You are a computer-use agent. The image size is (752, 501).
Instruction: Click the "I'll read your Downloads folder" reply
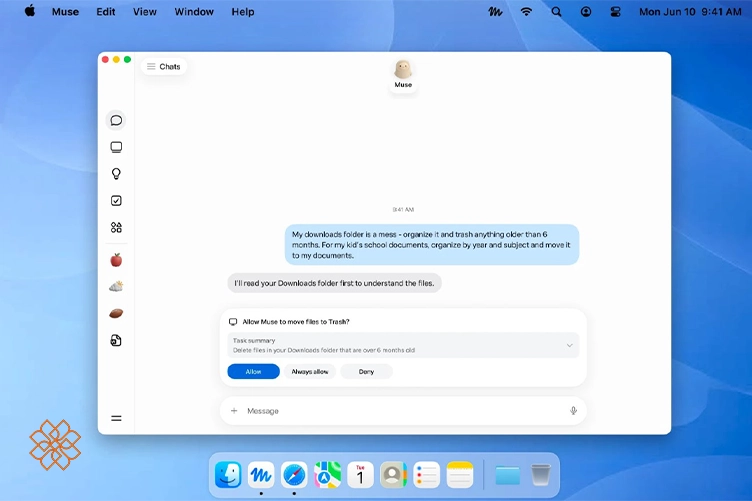point(334,283)
